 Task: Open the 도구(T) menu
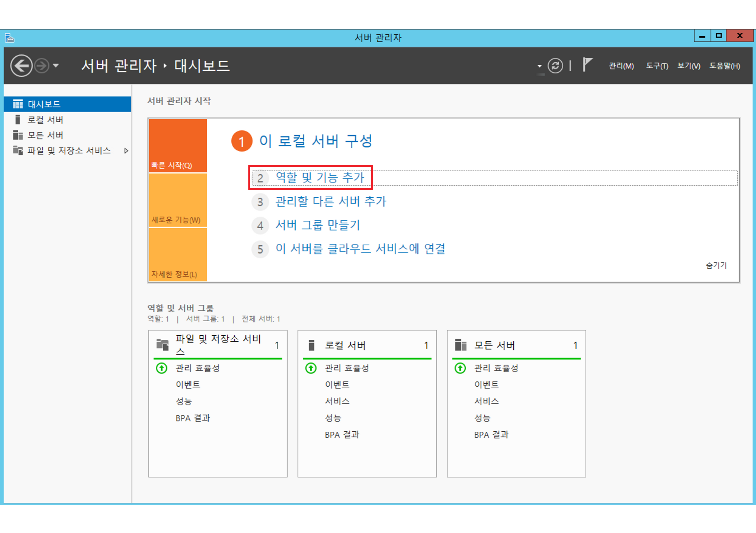(x=657, y=66)
